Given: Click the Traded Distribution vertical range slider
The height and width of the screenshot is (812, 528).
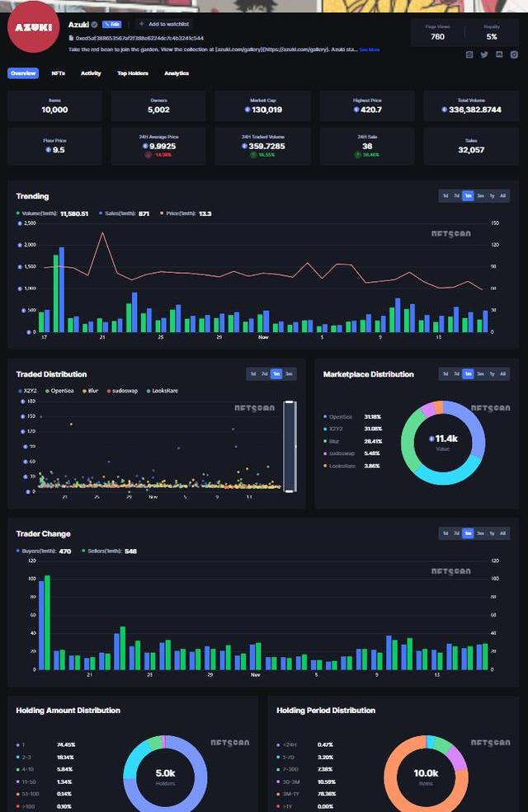Looking at the screenshot, I should [289, 446].
